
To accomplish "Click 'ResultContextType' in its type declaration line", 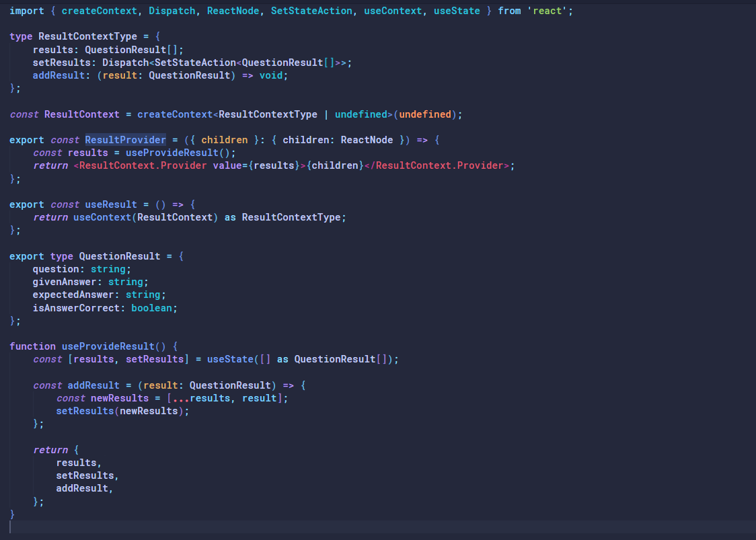I will 87,36.
